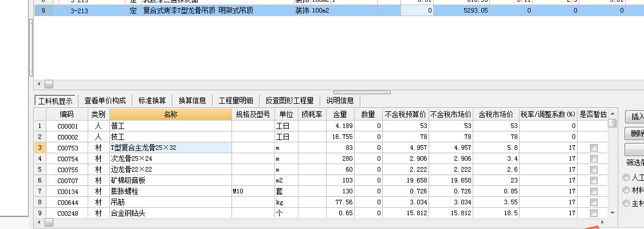Click the panel splitter grip handle
This screenshot has height=229, width=644.
coord(362,92)
